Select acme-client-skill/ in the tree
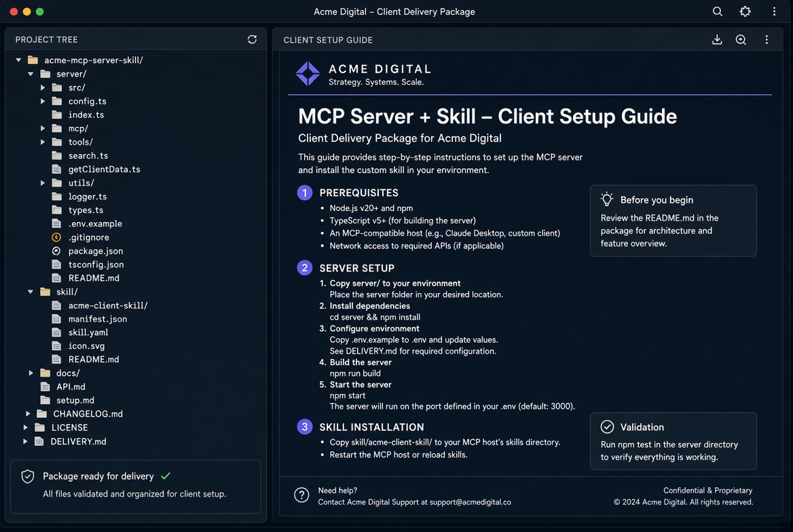The height and width of the screenshot is (532, 793). 108,305
